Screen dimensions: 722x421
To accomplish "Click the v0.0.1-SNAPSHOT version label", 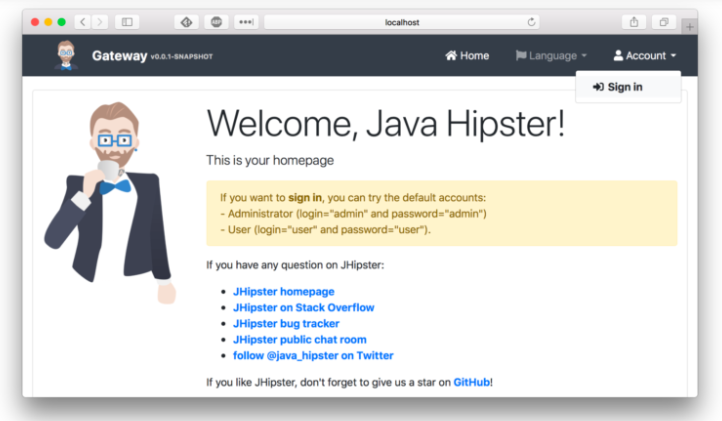I will [x=181, y=57].
